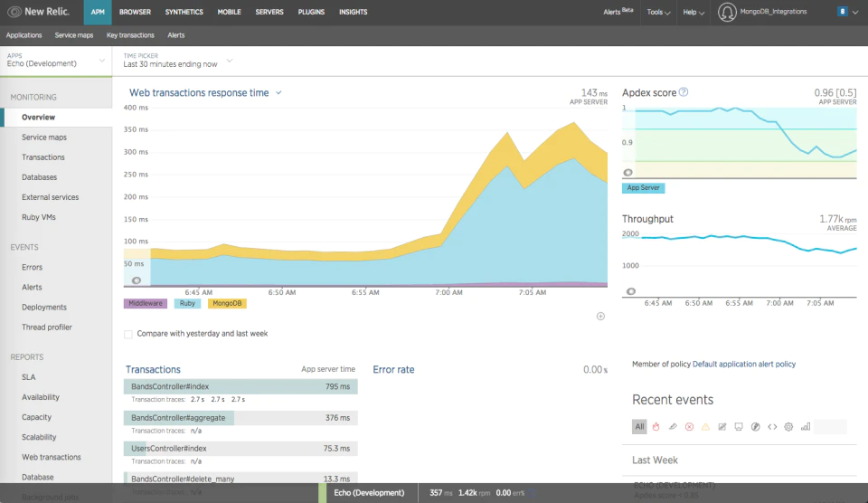Image resolution: width=868 pixels, height=503 pixels.
Task: Filter recent events by fire incident icon
Action: click(656, 426)
